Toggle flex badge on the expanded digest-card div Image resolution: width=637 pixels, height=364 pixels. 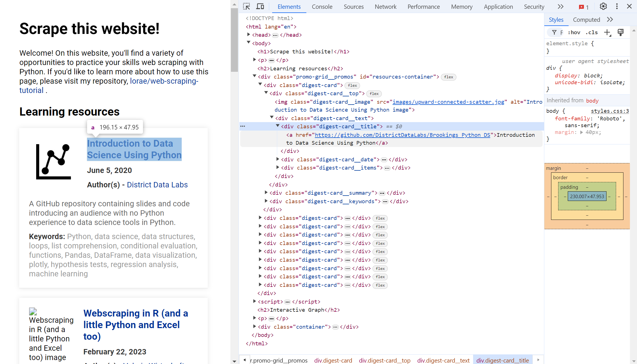(x=352, y=85)
